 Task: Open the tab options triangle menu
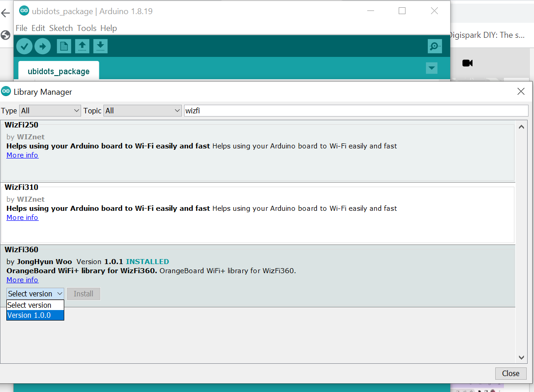[x=431, y=68]
